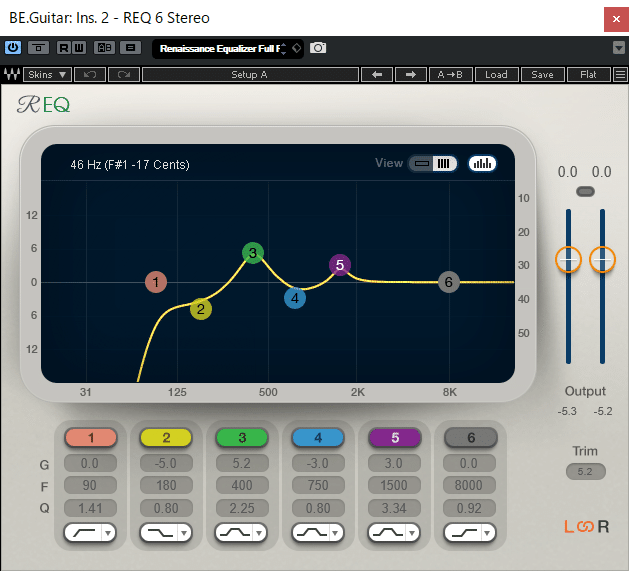Click the Load button
Viewport: 629px width, 571px height.
pyautogui.click(x=497, y=75)
